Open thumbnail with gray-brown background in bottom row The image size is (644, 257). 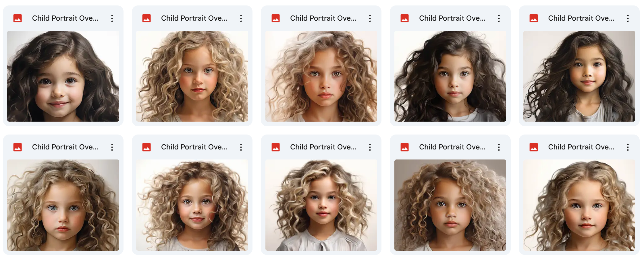[450, 205]
